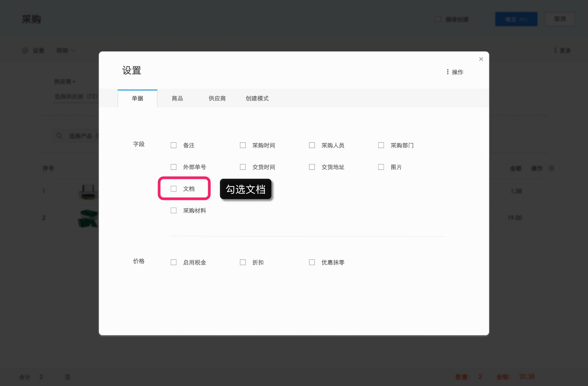Screen dimensions: 588x386
Task: Click the amount 19.00 in row 2
Action: [x=515, y=218]
